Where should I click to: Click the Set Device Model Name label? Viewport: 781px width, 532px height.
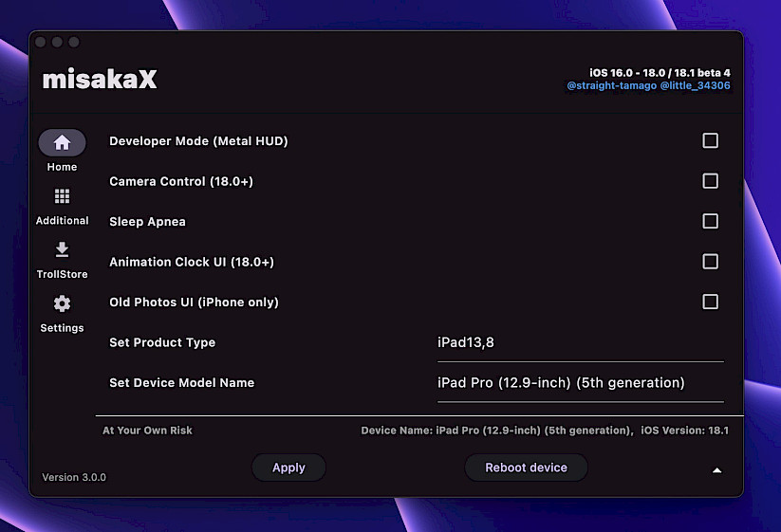[x=182, y=383]
